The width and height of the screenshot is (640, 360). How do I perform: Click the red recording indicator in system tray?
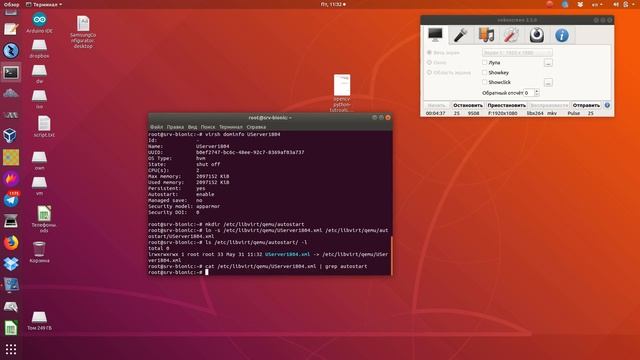[x=550, y=4]
